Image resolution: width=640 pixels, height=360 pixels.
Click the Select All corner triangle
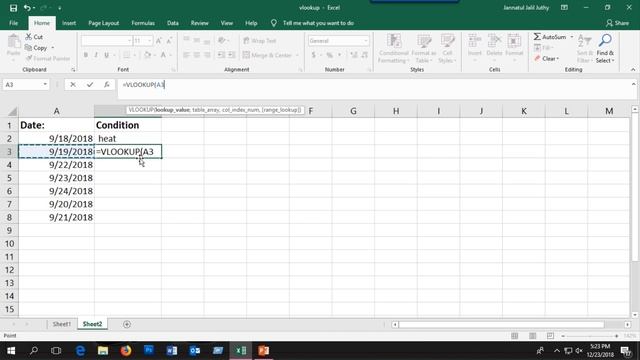coord(12,111)
